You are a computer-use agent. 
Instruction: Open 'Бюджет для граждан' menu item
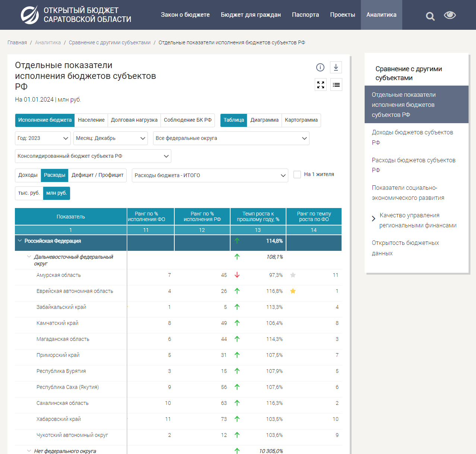tap(251, 15)
